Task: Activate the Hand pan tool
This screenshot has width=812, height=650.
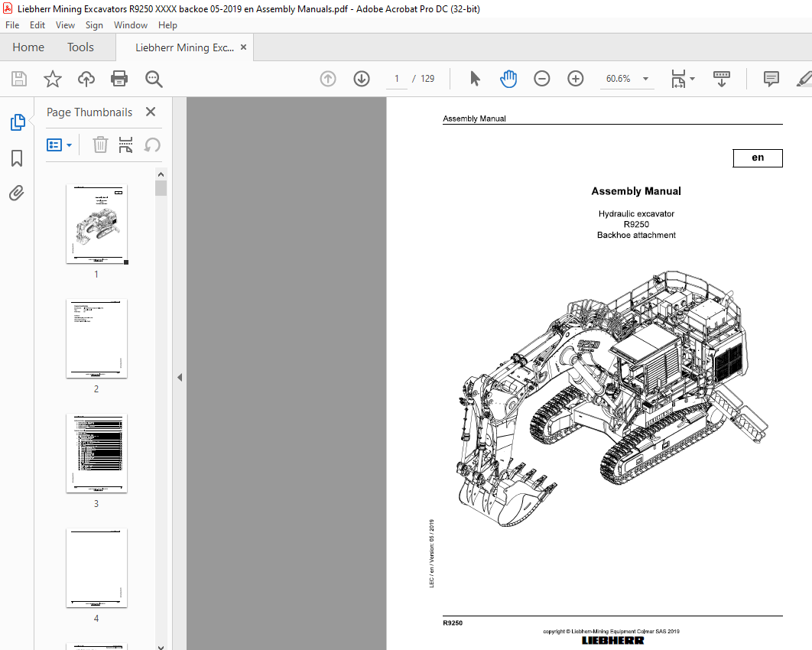Action: (508, 79)
